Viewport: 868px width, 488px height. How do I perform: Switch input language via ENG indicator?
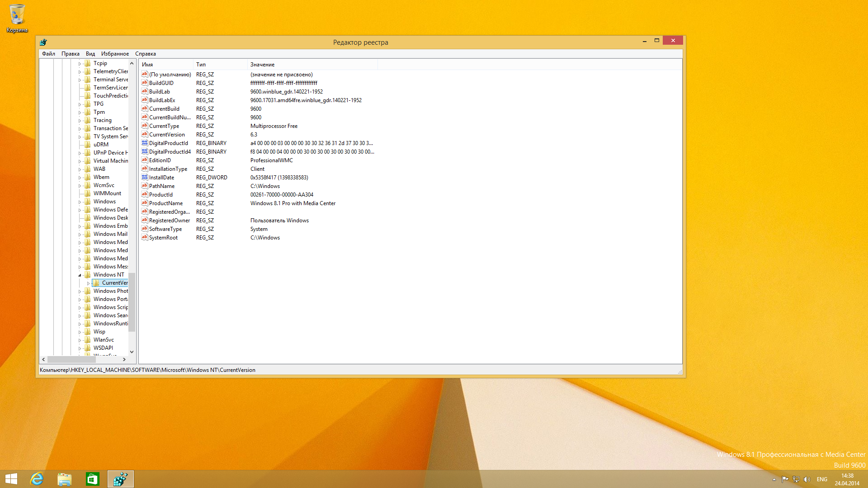[822, 479]
